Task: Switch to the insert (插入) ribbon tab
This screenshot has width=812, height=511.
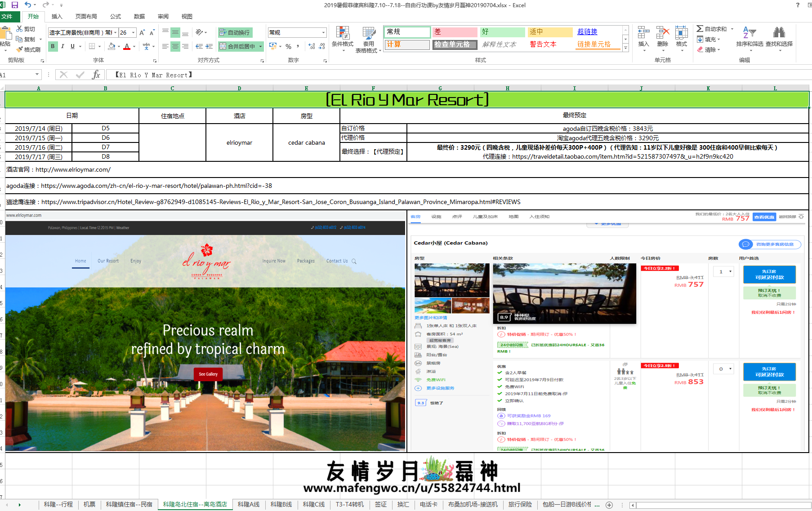Action: point(57,17)
